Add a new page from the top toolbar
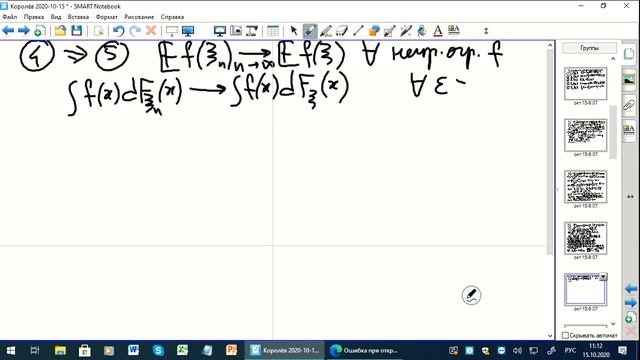The width and height of the screenshot is (640, 360). pyautogui.click(x=40, y=31)
